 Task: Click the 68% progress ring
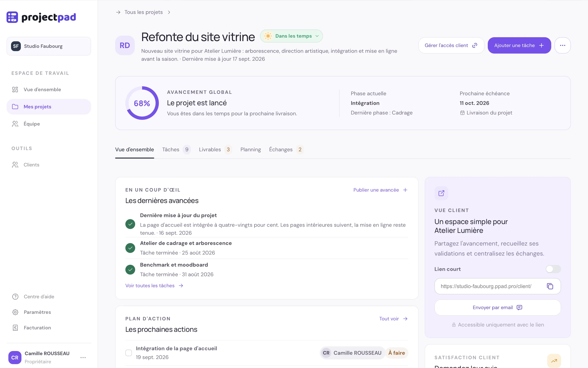[142, 103]
